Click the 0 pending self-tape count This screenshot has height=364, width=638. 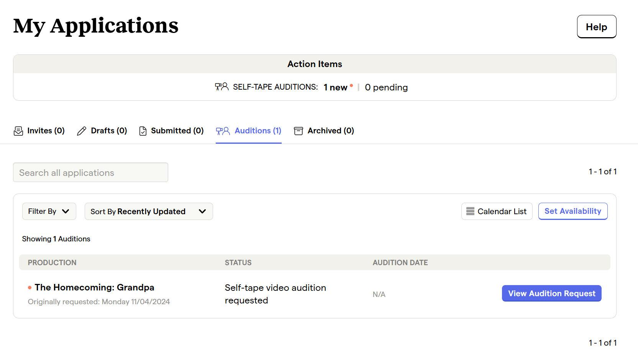[386, 87]
